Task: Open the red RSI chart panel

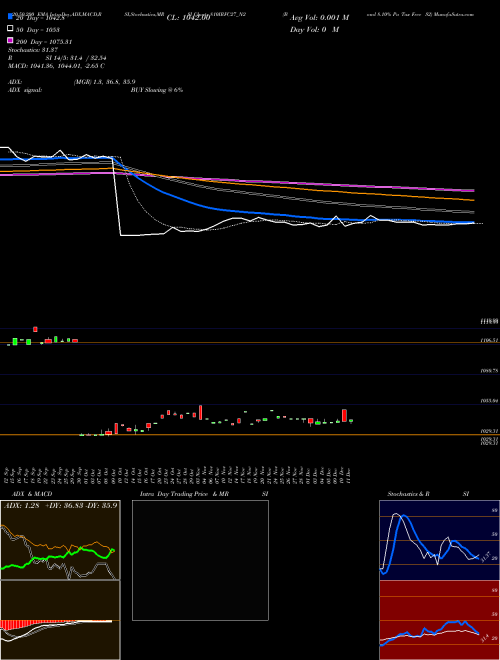Action: click(439, 620)
